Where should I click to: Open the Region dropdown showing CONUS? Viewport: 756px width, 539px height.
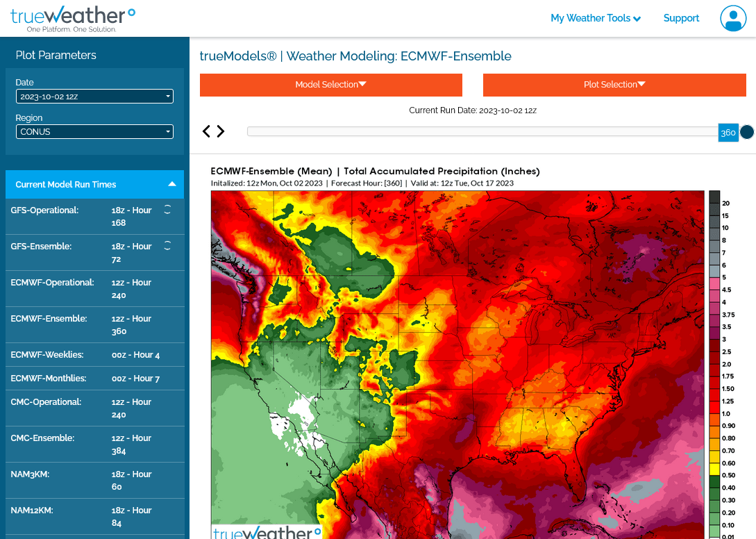pos(94,131)
